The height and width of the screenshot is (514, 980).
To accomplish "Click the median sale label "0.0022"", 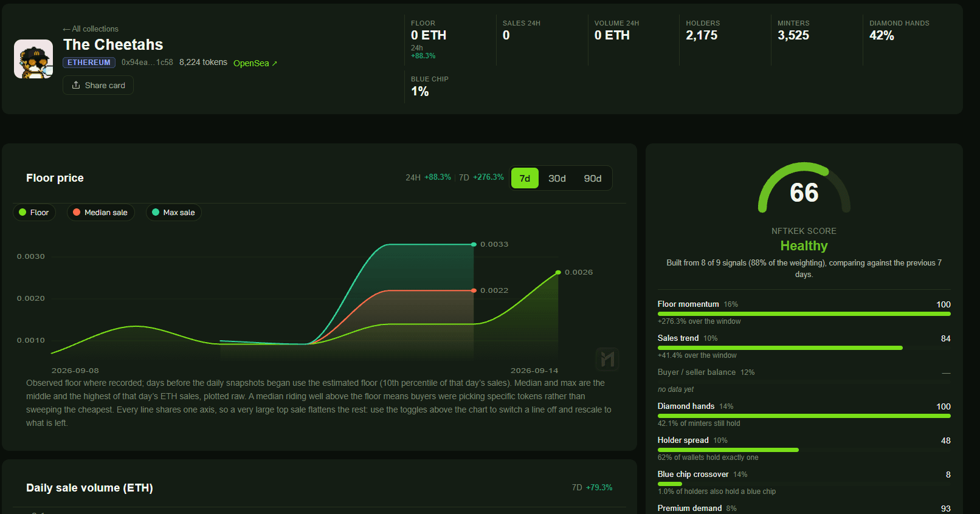I will point(494,290).
